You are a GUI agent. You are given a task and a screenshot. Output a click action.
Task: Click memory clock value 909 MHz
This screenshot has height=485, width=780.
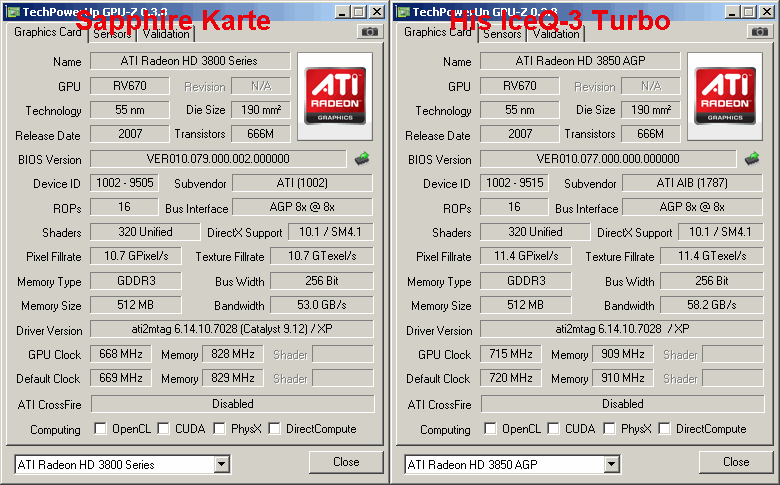pos(623,354)
